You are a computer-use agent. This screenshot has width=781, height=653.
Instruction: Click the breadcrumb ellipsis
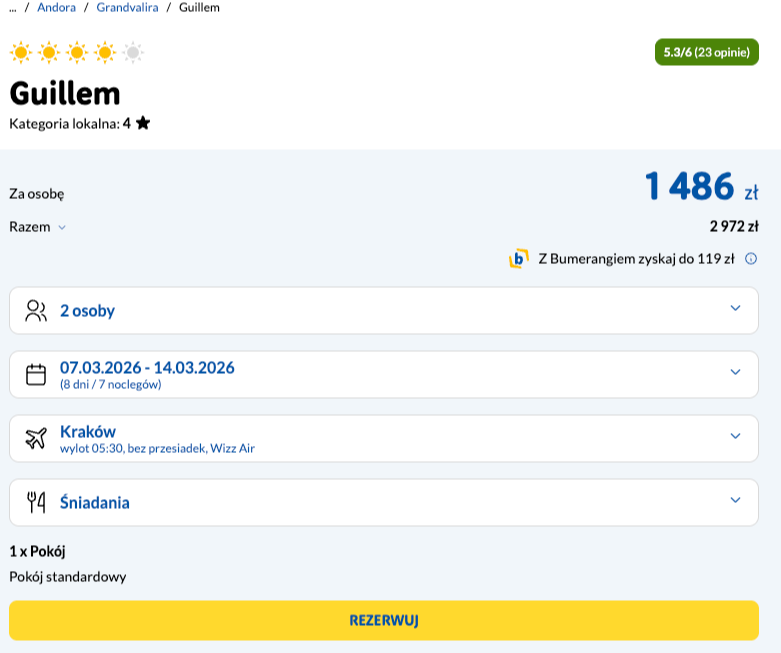12,7
